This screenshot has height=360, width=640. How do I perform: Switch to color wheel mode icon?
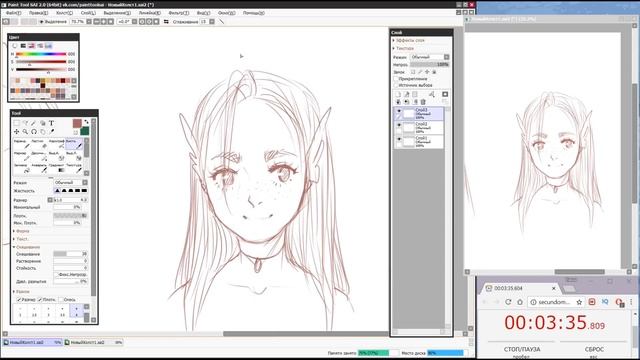pyautogui.click(x=15, y=46)
